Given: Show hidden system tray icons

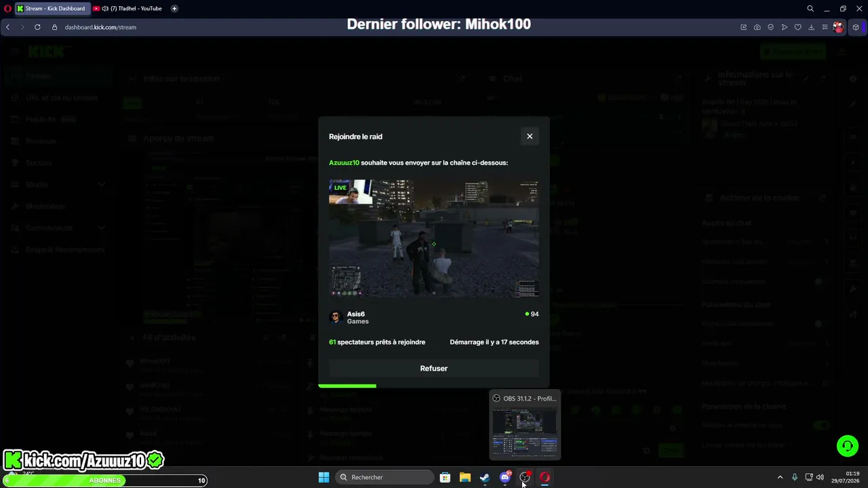Looking at the screenshot, I should (780, 477).
